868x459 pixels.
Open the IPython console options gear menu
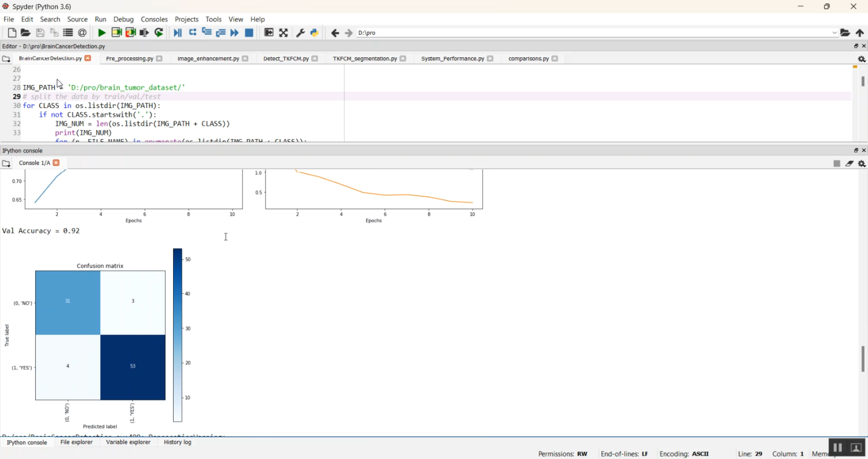(861, 164)
